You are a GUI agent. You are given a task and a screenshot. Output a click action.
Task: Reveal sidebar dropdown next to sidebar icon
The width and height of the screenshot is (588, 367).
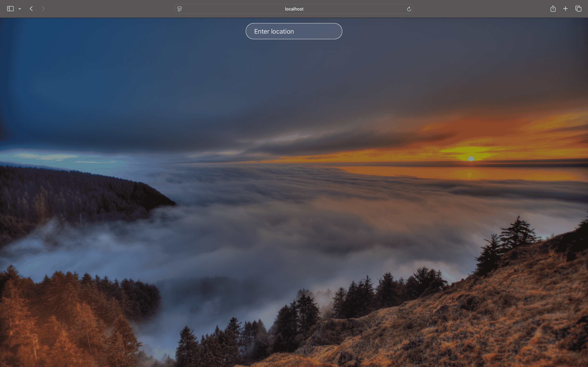pyautogui.click(x=19, y=8)
